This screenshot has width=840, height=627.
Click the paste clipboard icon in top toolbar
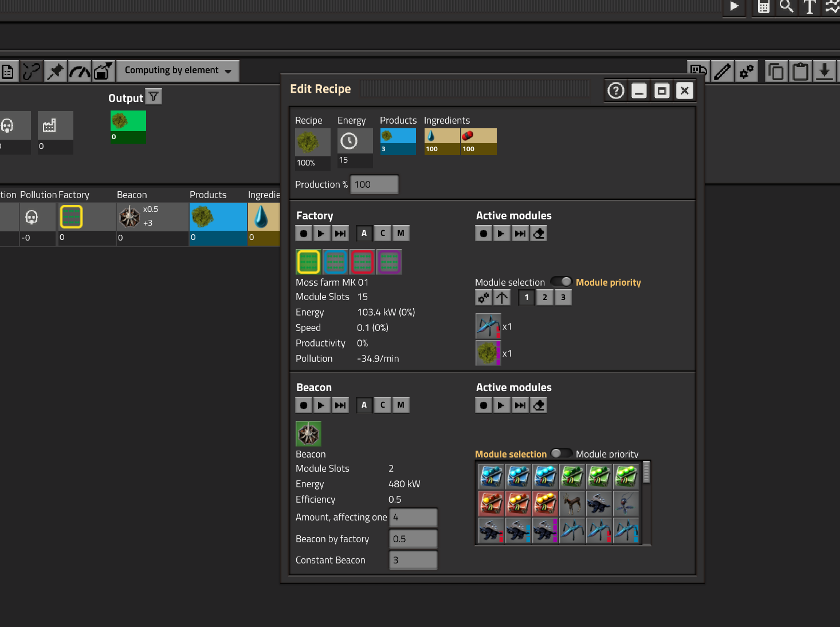pyautogui.click(x=800, y=71)
